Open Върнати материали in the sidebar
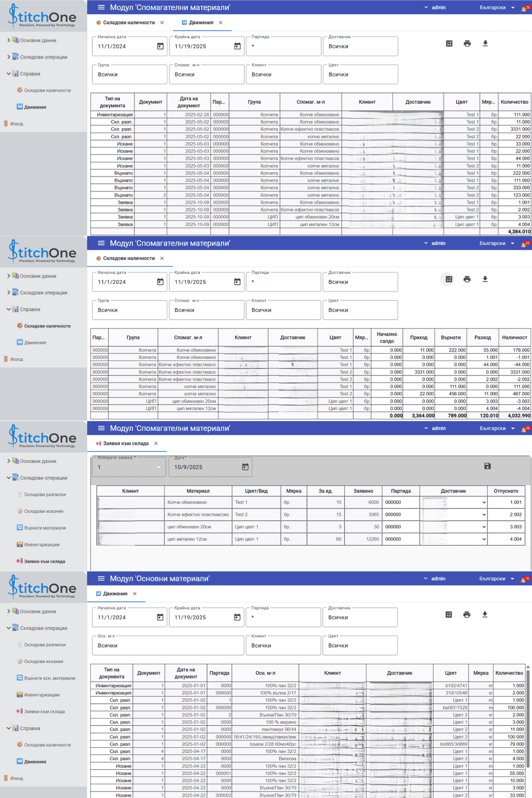The width and height of the screenshot is (532, 798). [x=45, y=528]
